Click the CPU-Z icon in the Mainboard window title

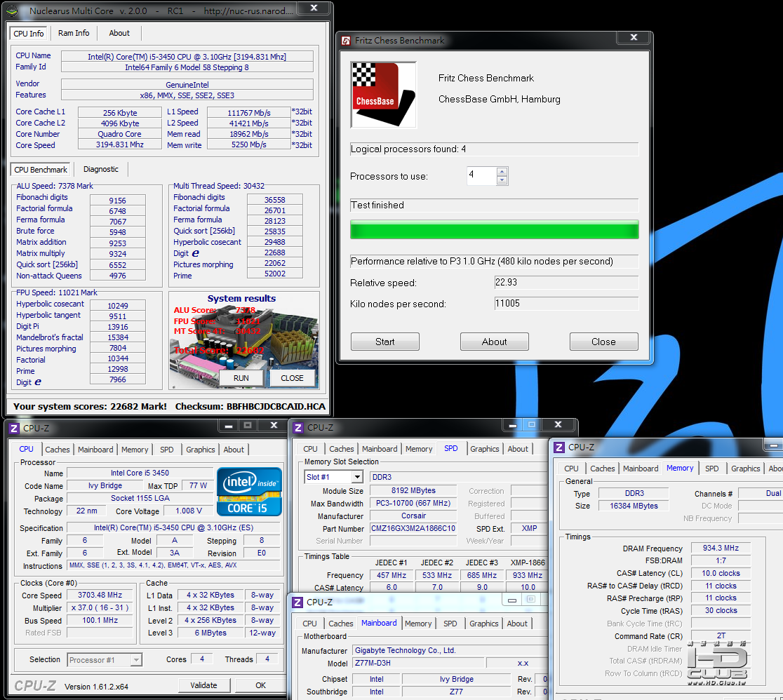[297, 602]
